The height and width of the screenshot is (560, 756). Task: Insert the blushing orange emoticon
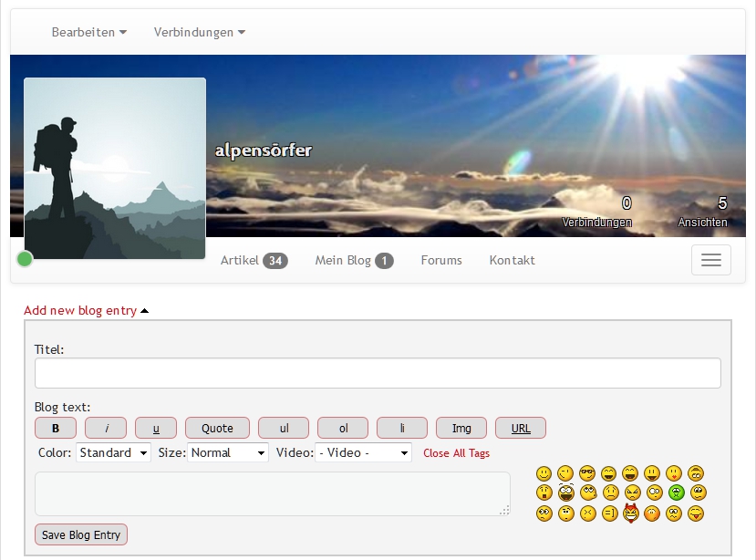point(652,513)
